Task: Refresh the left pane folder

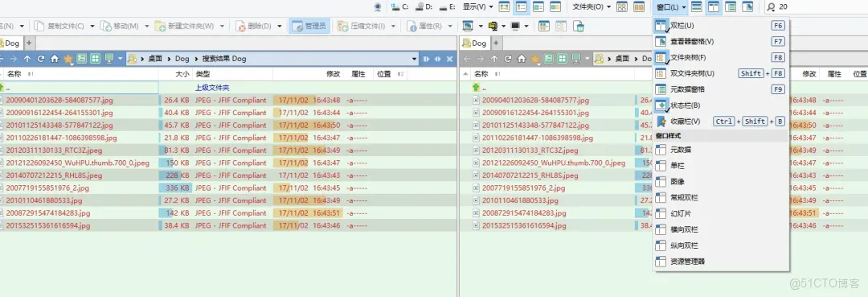Action: point(40,59)
